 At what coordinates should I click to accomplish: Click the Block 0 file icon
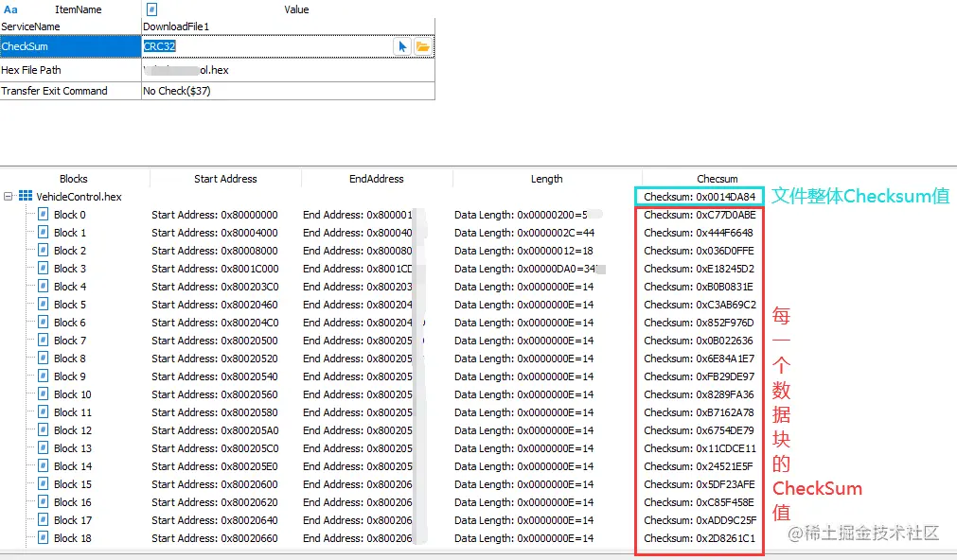point(44,214)
